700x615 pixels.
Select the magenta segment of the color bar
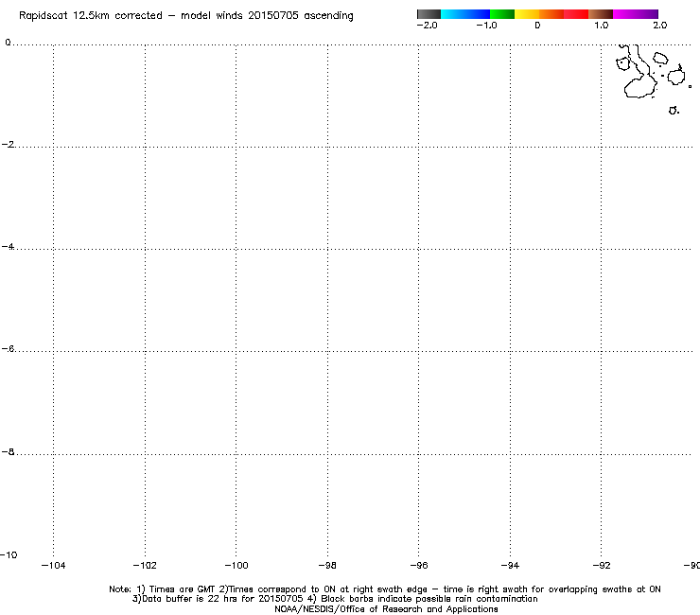tap(624, 14)
